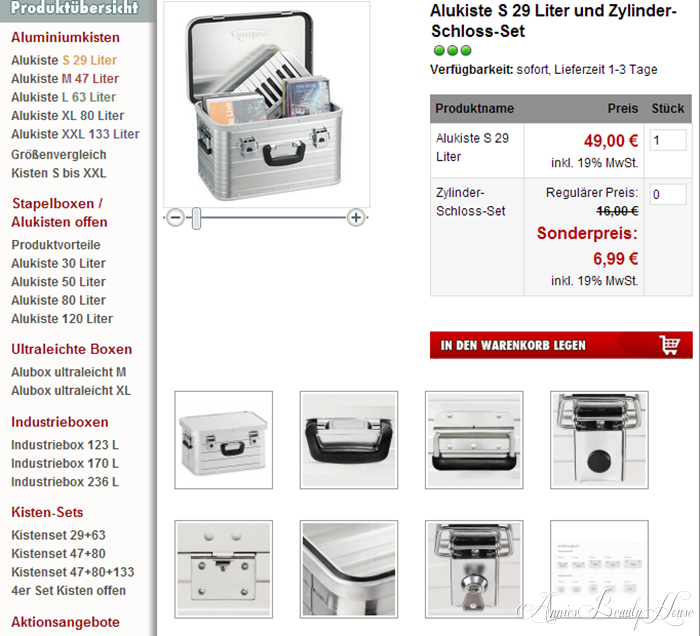The image size is (700, 636).
Task: Click quantity field for Alukiste S 29 Liter
Action: [x=668, y=140]
